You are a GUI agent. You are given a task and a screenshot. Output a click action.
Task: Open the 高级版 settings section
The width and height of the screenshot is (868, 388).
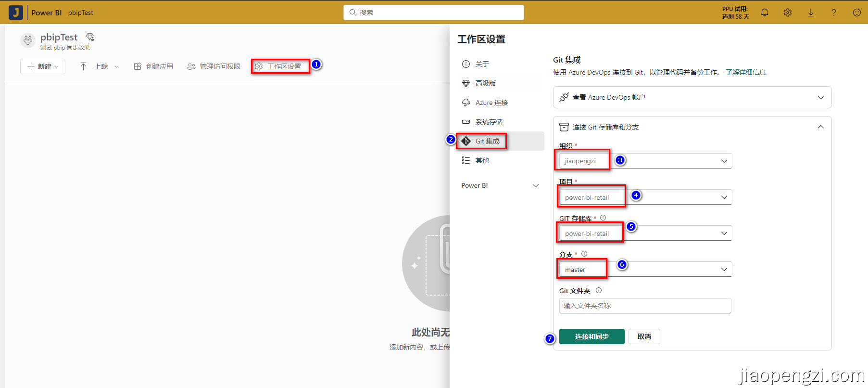500,83
